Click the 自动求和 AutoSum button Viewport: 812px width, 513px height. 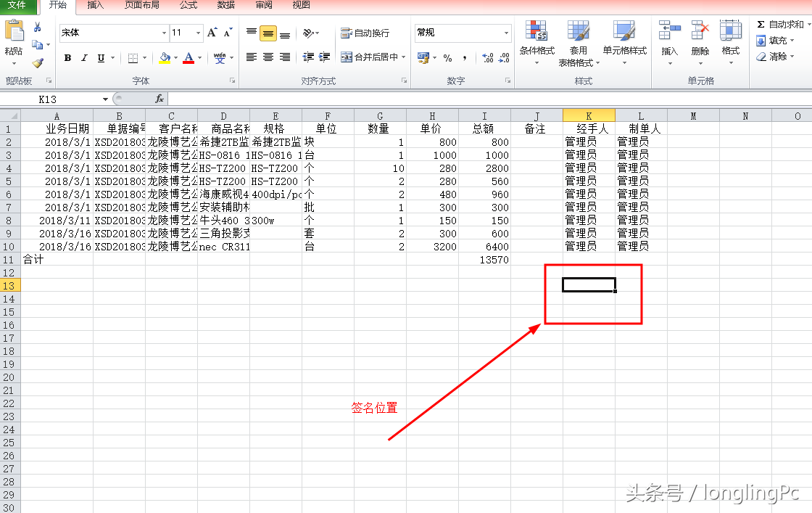pos(782,25)
